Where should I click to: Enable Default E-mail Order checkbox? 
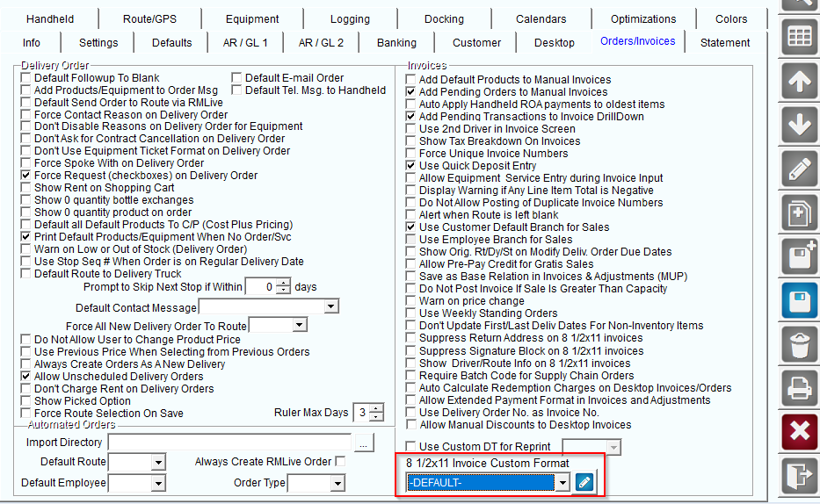pos(236,78)
